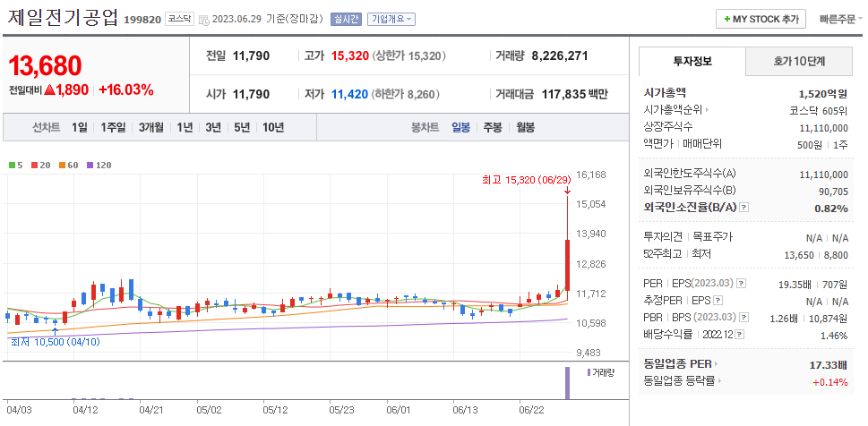
Task: Show the 월봉 monthly candlestick chart
Action: [x=525, y=127]
